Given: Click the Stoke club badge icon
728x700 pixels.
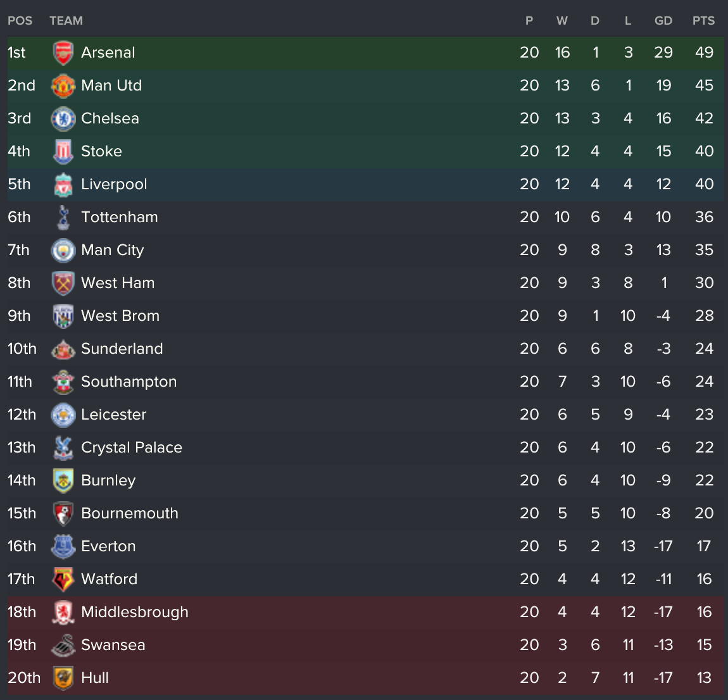Looking at the screenshot, I should [x=63, y=152].
